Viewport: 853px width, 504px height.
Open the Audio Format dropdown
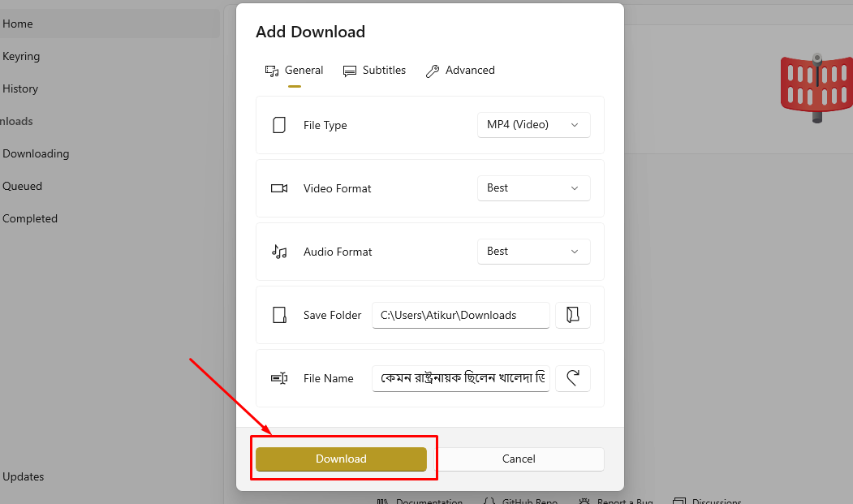pos(533,252)
